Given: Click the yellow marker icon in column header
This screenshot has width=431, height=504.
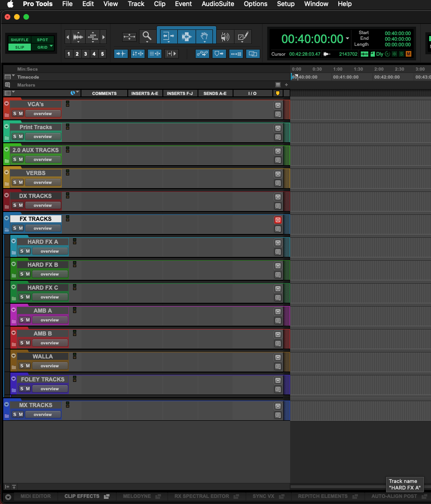Looking at the screenshot, I should (278, 93).
